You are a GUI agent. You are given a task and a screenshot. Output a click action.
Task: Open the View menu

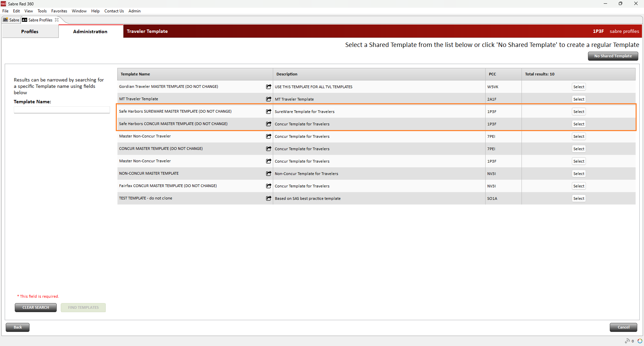29,11
